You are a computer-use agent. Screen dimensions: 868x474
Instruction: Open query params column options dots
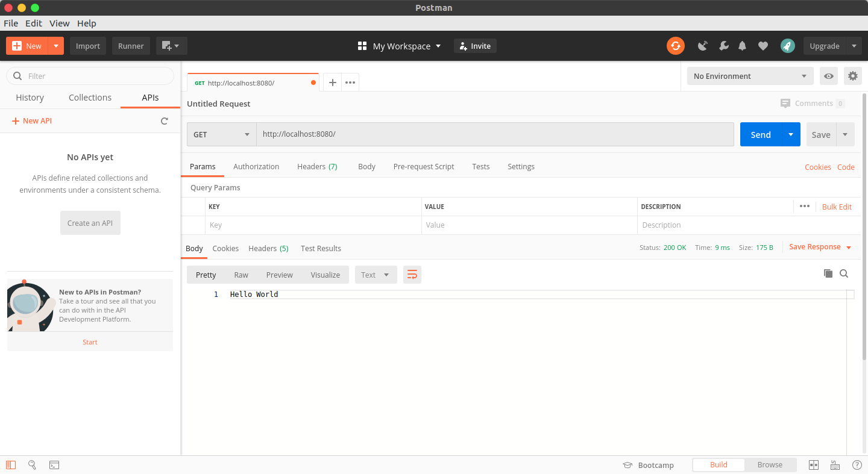(x=805, y=206)
